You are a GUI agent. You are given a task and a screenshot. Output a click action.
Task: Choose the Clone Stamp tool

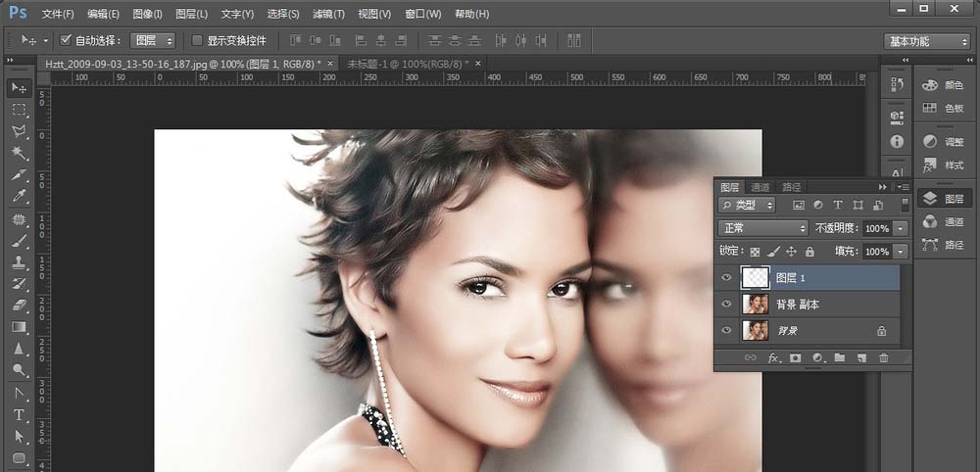(x=19, y=261)
